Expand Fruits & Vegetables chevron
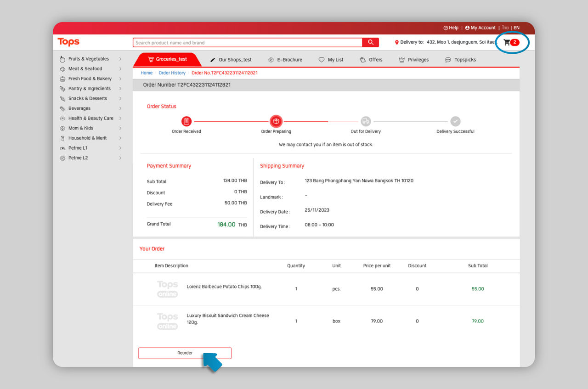This screenshot has height=389, width=588. (x=120, y=59)
